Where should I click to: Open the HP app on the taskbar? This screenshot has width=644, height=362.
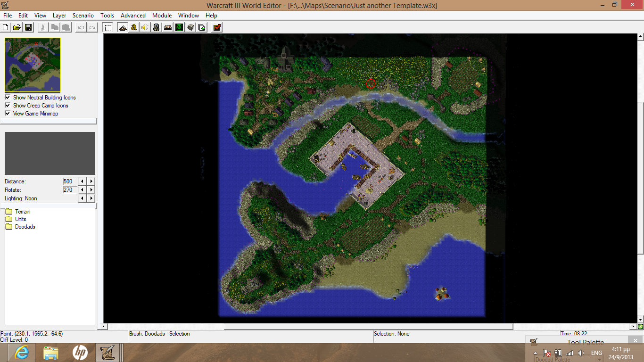pos(80,353)
